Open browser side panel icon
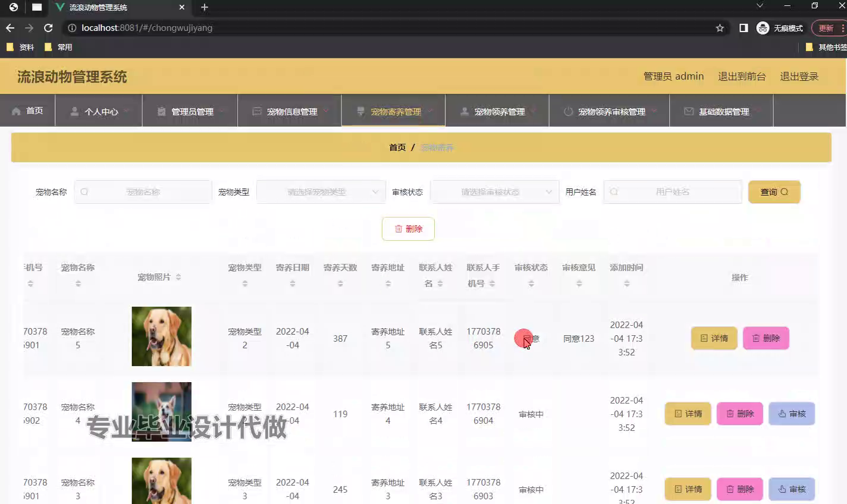This screenshot has height=504, width=847. click(x=744, y=28)
